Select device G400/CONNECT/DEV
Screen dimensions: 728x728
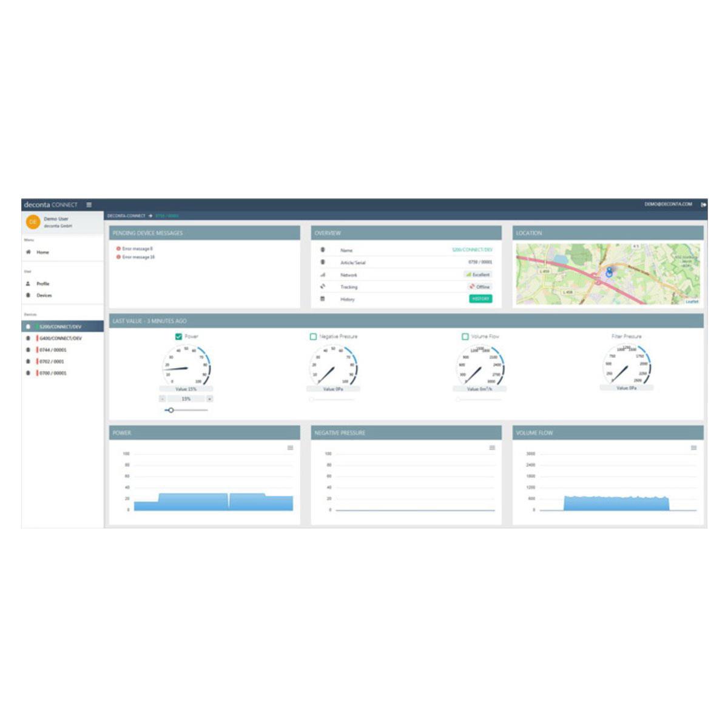coord(62,338)
